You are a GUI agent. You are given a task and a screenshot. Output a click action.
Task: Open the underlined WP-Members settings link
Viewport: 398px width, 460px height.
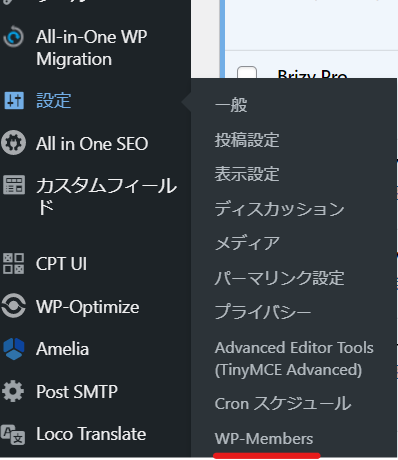264,439
